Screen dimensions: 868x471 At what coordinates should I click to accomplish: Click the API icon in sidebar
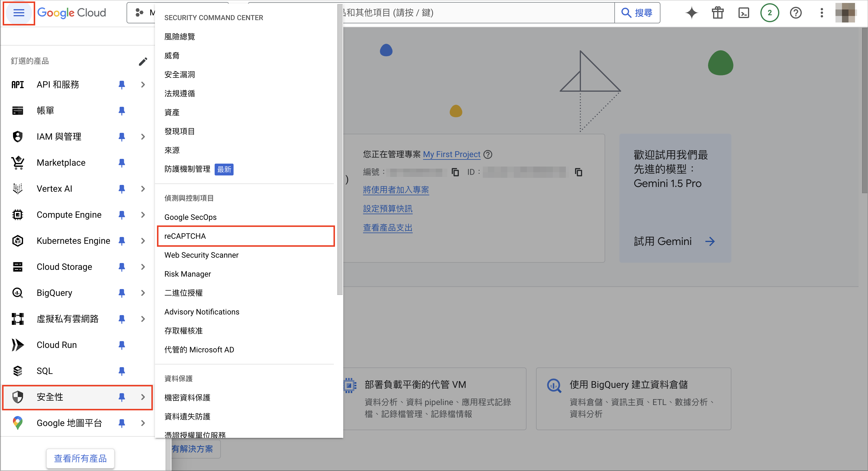[17, 85]
